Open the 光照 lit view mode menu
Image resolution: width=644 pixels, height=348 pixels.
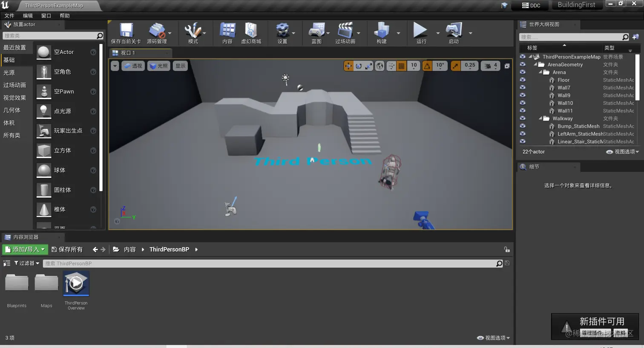pos(159,66)
